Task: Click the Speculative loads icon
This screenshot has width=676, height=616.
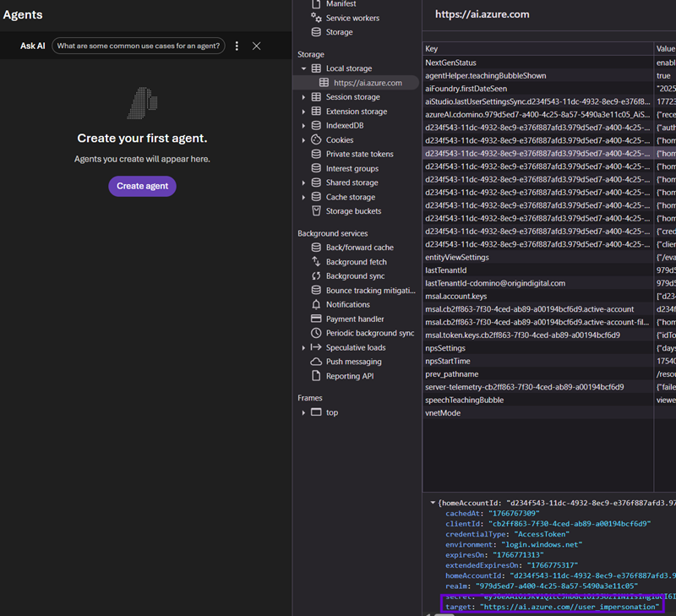Action: (x=316, y=347)
